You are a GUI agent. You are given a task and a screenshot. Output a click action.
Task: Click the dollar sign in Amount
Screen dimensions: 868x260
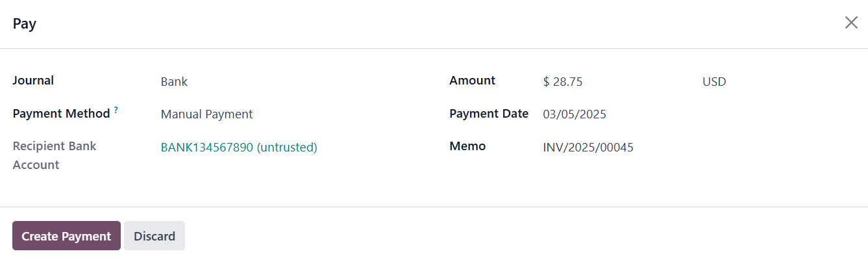click(x=547, y=82)
